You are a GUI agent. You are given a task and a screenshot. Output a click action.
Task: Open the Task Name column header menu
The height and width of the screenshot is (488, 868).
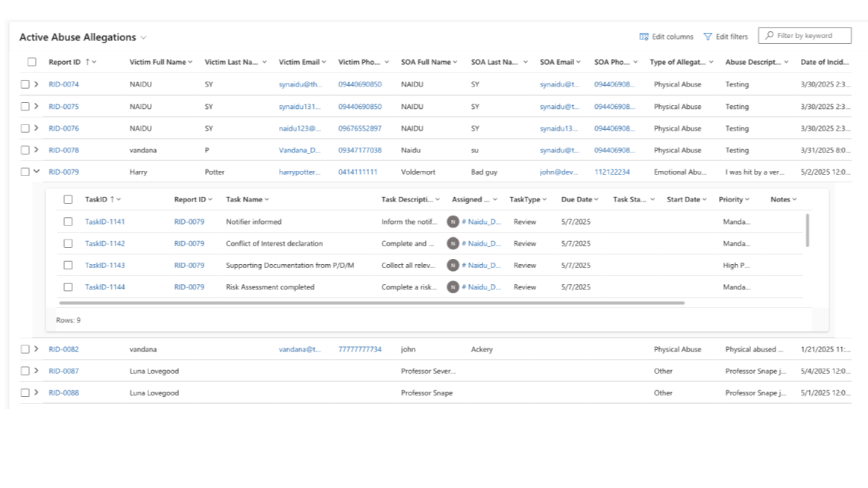point(267,199)
